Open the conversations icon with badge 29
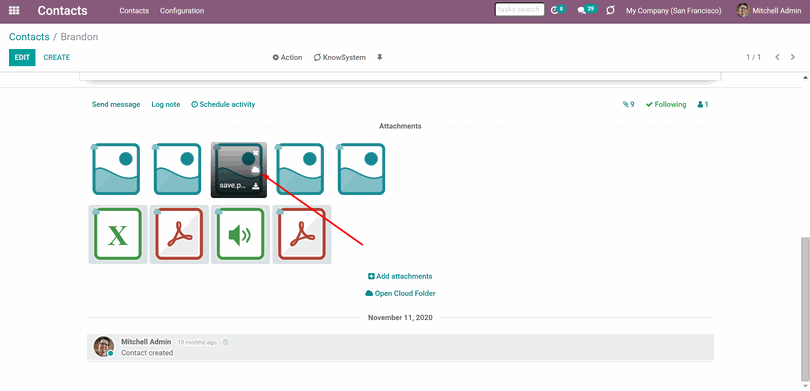The image size is (810, 391). coord(586,10)
